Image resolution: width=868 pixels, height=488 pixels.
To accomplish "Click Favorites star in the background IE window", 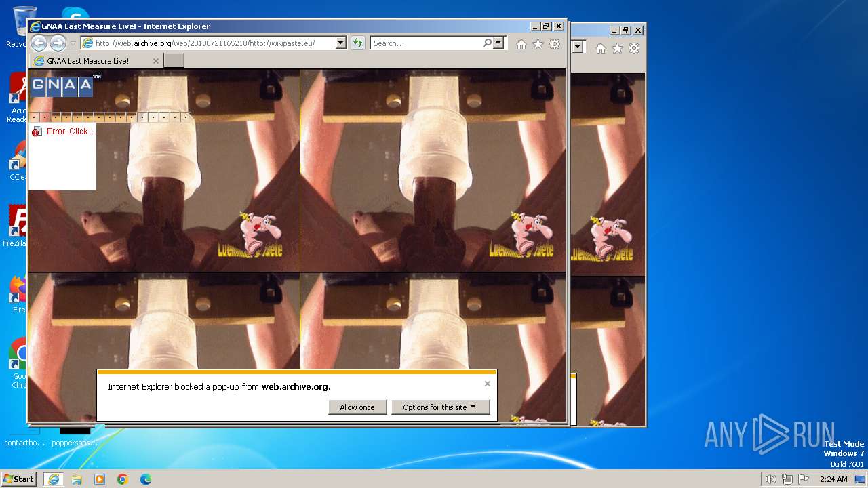I will [617, 48].
